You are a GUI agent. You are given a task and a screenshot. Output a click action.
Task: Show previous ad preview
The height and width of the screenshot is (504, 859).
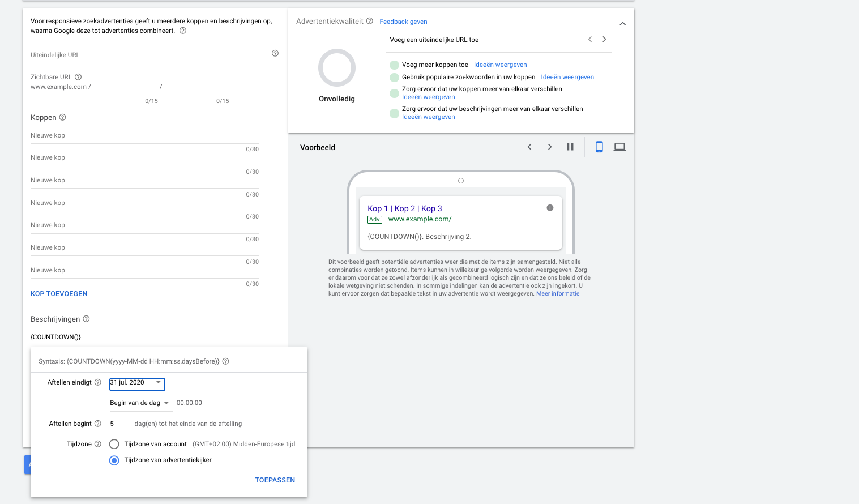(529, 147)
